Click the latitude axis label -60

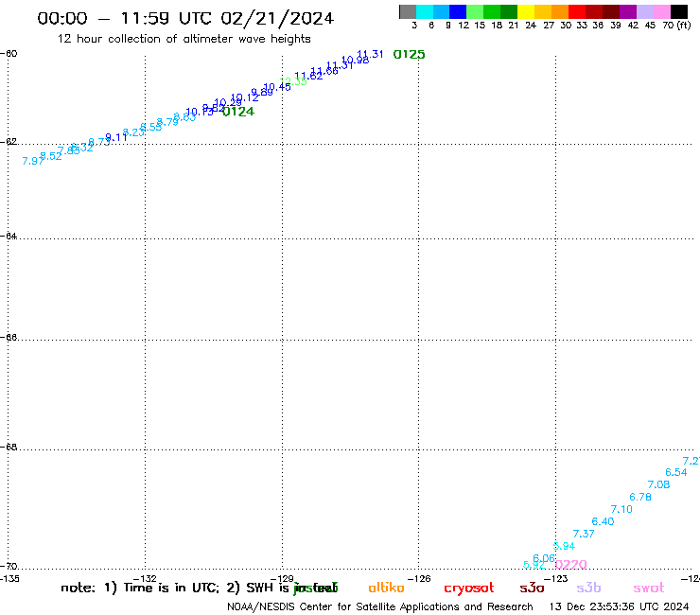[9, 54]
